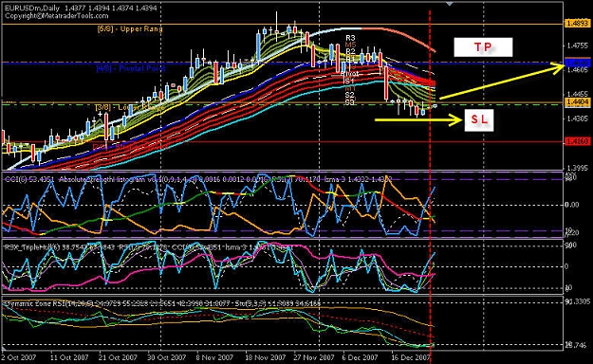Click the 1.3995 price scale value
593x364 pixels.
point(578,168)
